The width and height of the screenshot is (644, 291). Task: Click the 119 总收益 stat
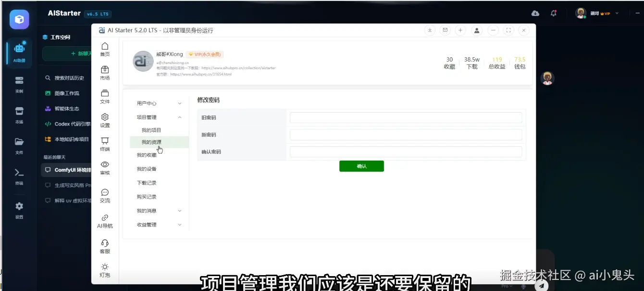(x=497, y=63)
